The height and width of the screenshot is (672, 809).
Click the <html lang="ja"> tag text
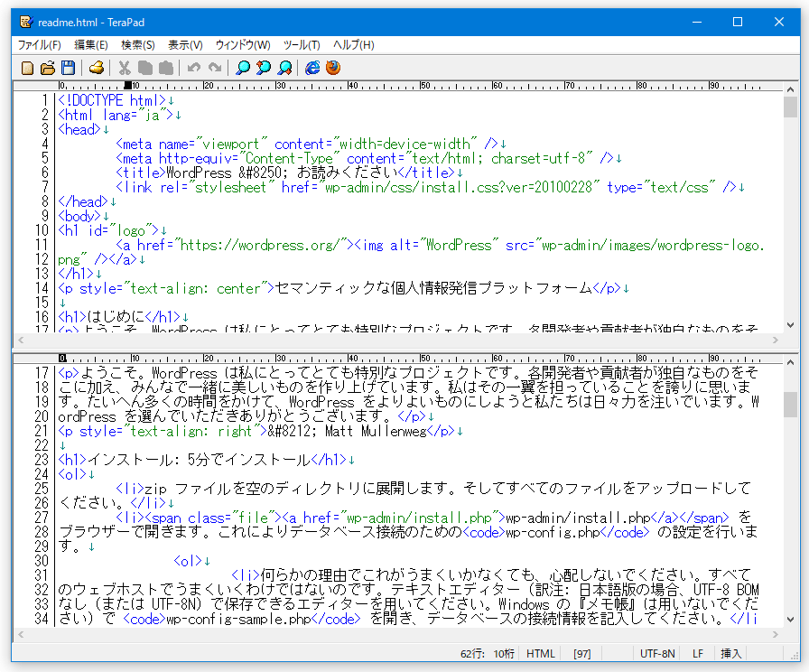pyautogui.click(x=116, y=115)
